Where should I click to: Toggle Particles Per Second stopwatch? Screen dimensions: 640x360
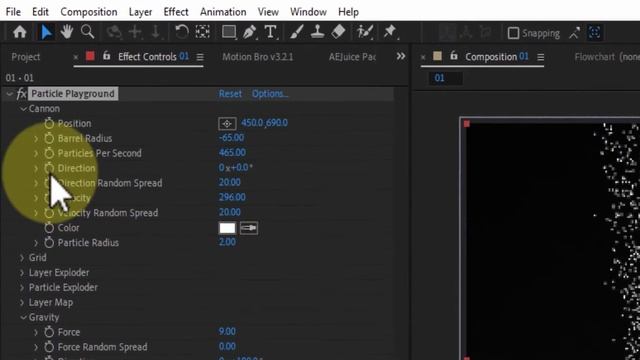(49, 153)
